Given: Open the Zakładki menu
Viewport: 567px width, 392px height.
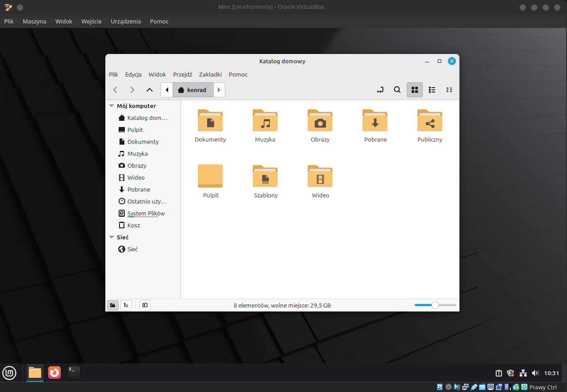Looking at the screenshot, I should click(x=210, y=75).
